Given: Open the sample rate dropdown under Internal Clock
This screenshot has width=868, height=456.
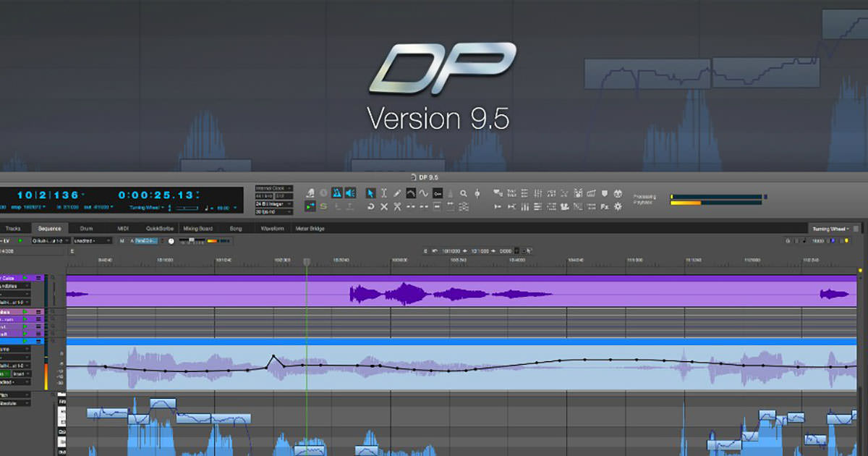Looking at the screenshot, I should 265,196.
